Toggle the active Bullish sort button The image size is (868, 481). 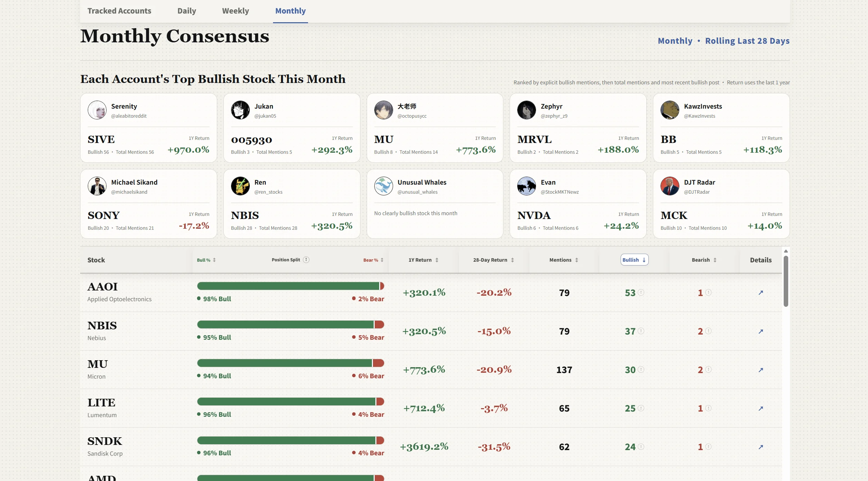coord(634,260)
